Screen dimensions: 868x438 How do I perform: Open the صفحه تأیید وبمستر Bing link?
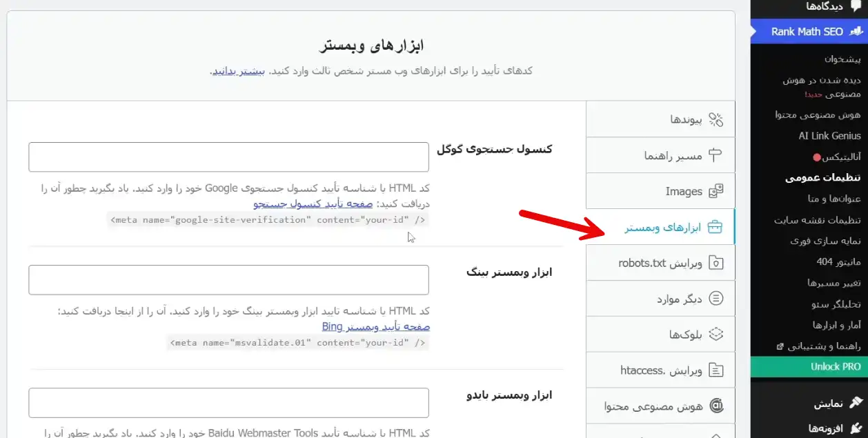click(x=376, y=326)
